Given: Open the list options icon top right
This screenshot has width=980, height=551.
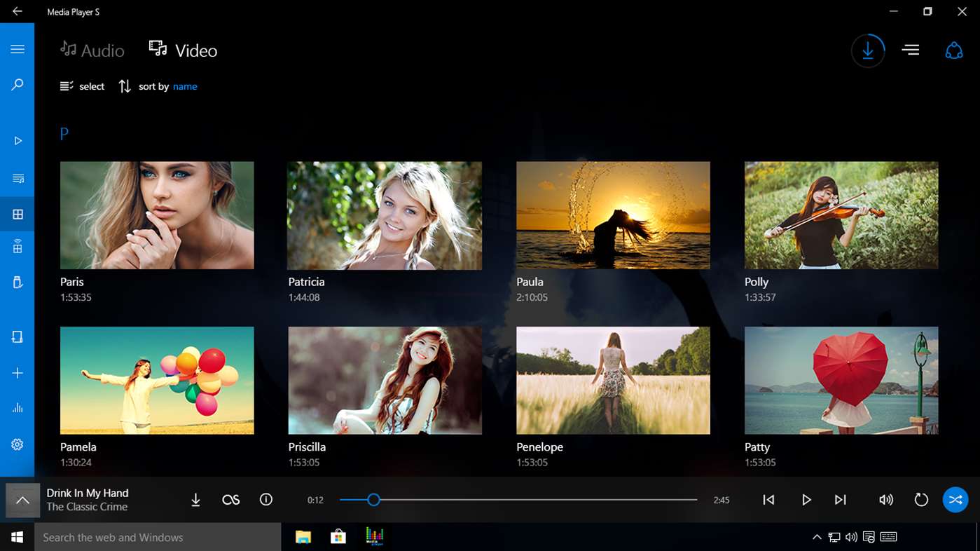Looking at the screenshot, I should click(911, 50).
